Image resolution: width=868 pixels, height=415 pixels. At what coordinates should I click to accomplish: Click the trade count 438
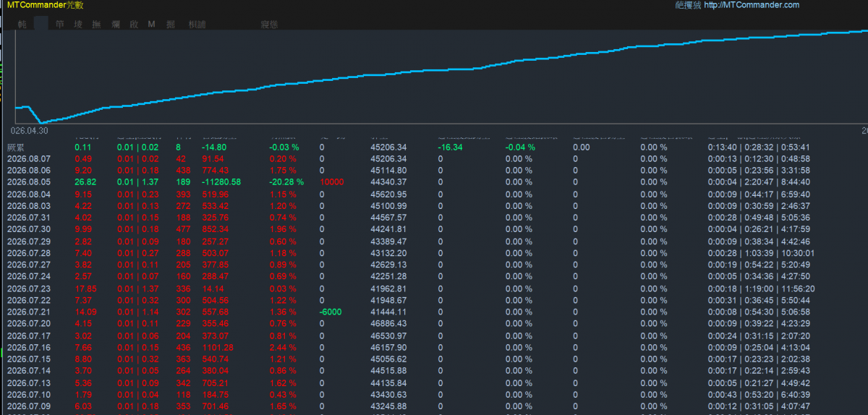(x=183, y=171)
